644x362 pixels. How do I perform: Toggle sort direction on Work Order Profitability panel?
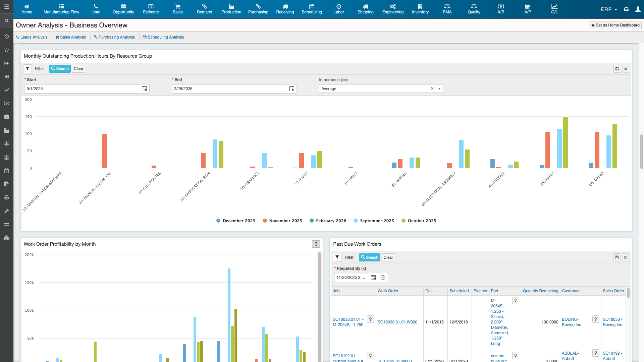coord(316,244)
